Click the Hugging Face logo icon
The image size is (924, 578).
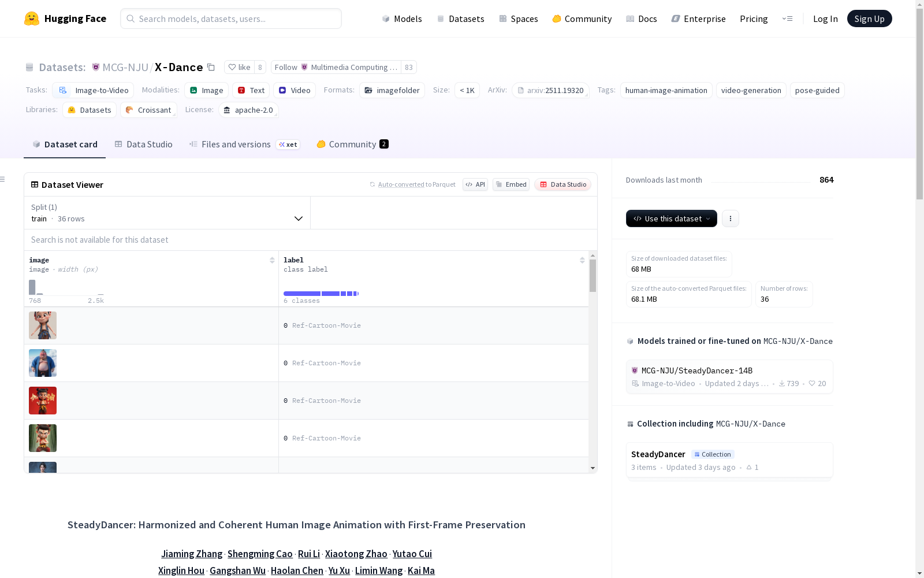pyautogui.click(x=32, y=18)
